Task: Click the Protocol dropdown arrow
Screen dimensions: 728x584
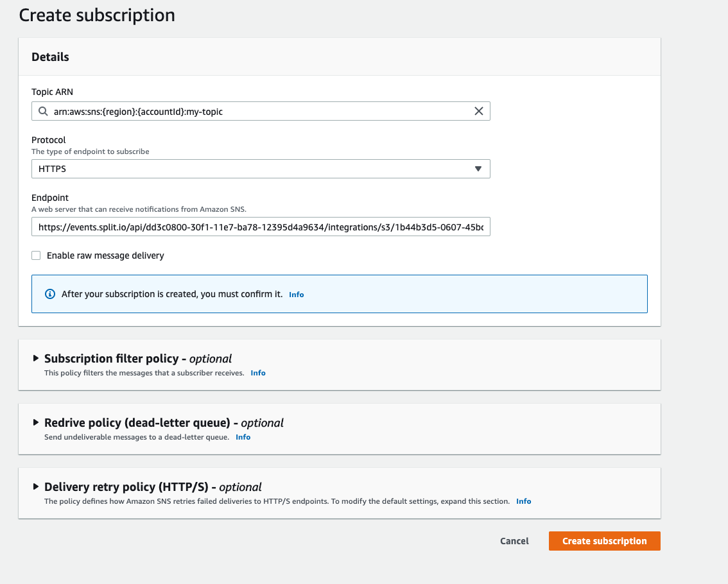Action: click(478, 169)
